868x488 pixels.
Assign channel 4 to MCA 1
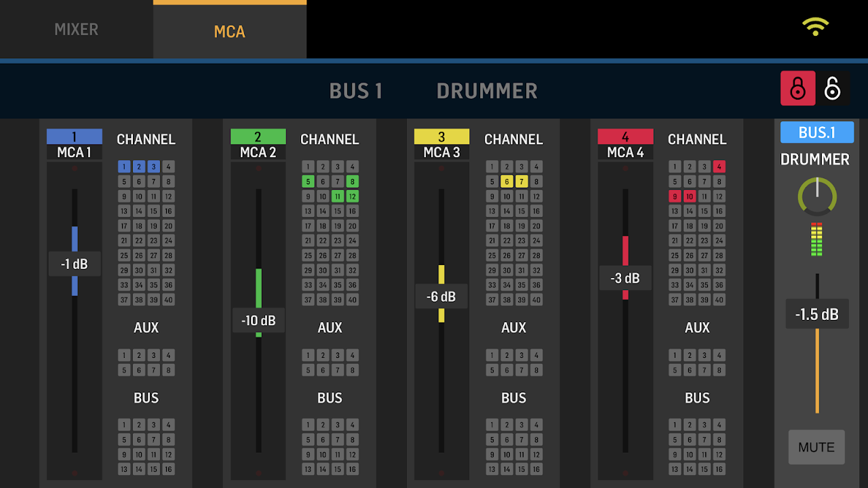169,167
